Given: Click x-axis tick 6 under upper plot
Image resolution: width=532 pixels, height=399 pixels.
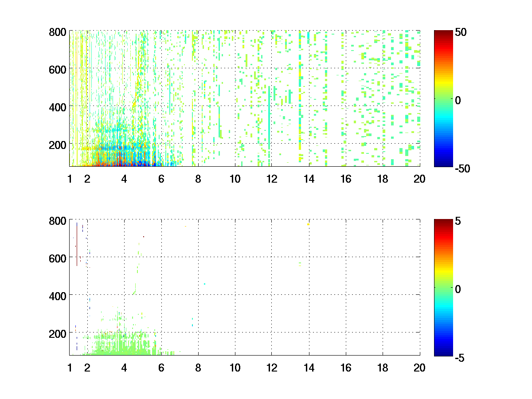Looking at the screenshot, I should 161,179.
